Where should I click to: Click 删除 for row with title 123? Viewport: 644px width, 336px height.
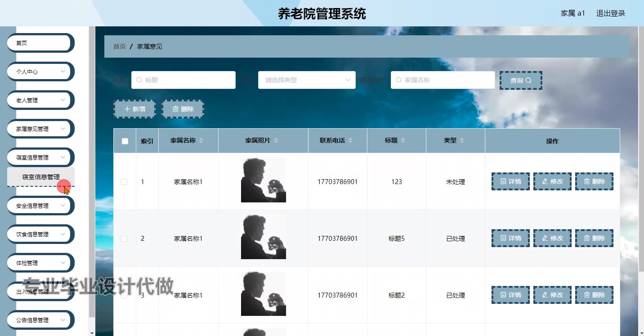pos(594,181)
